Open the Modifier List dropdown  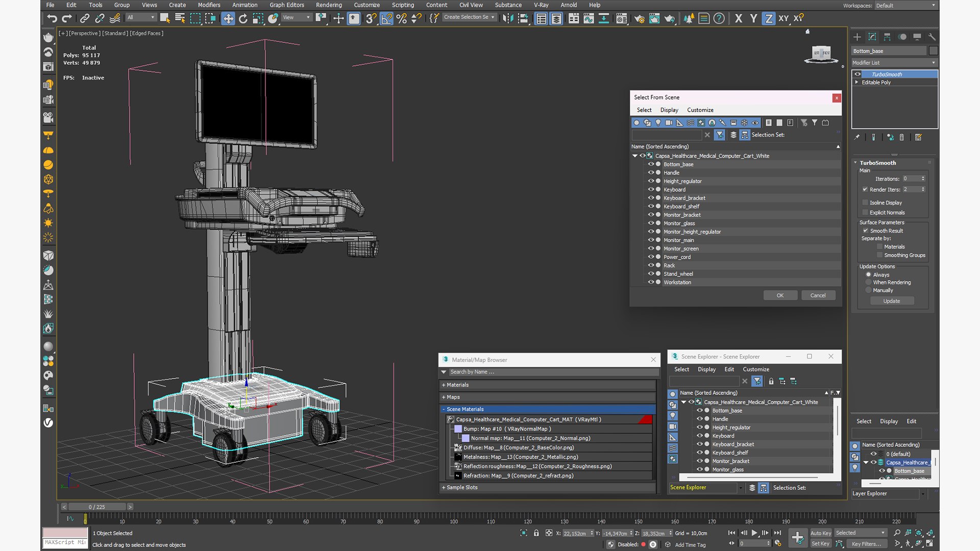[894, 62]
